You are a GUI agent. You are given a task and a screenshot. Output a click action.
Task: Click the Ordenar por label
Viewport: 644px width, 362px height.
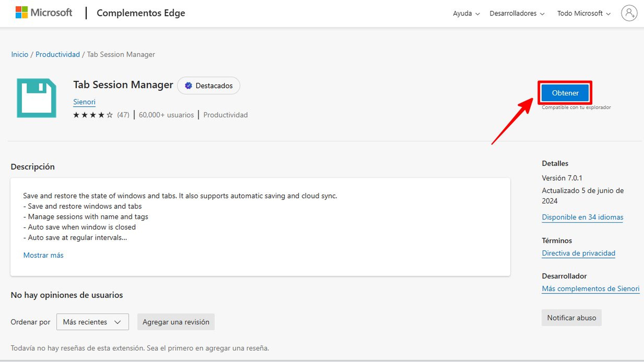pos(31,322)
